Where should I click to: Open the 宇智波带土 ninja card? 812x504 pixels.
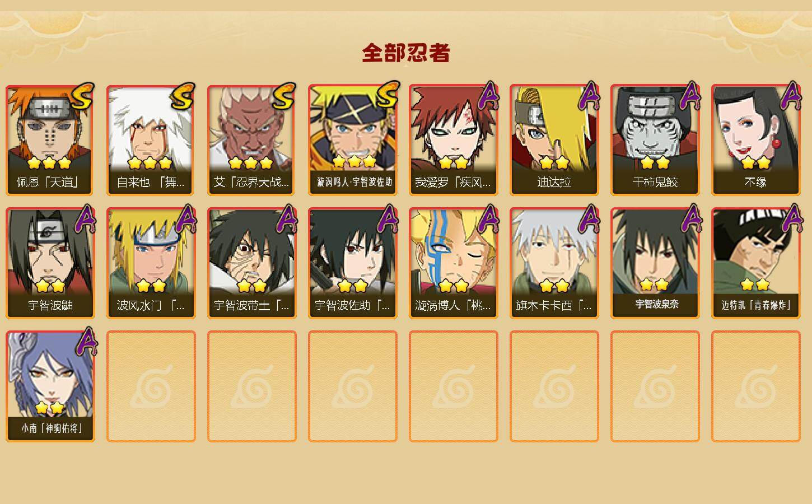coord(252,263)
